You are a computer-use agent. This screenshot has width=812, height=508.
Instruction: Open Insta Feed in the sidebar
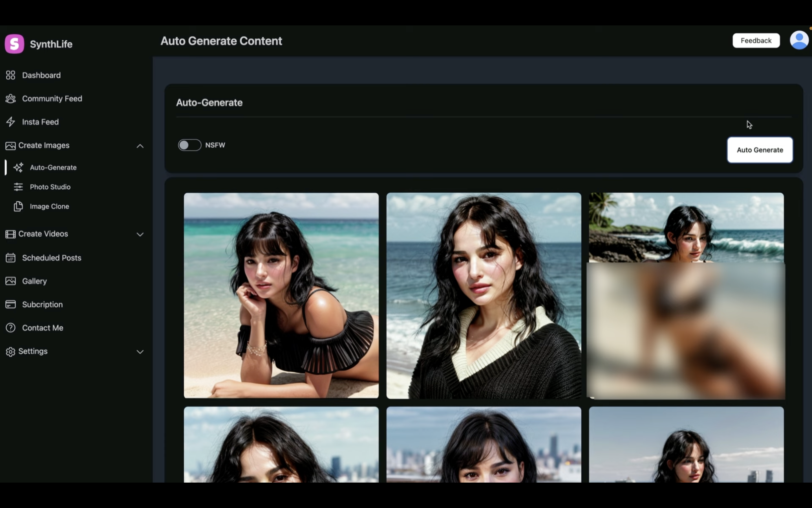tap(40, 122)
